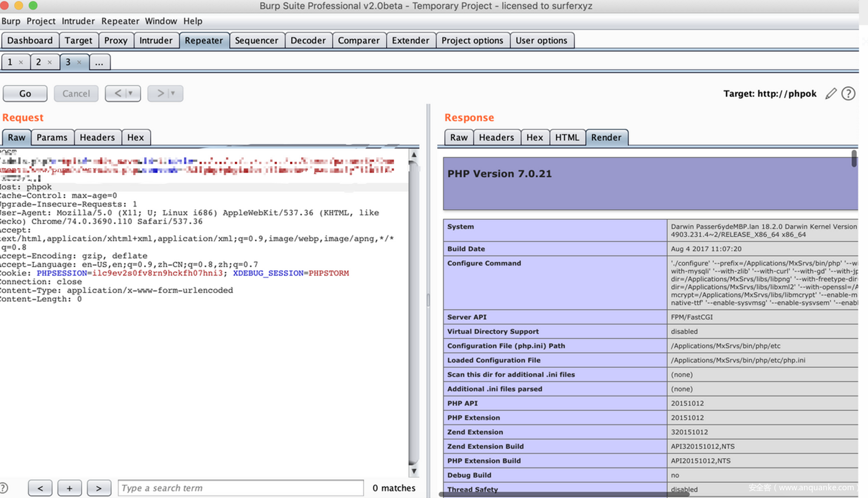This screenshot has width=868, height=498.
Task: Click the Content-Length: 0 header line
Action: pos(41,299)
